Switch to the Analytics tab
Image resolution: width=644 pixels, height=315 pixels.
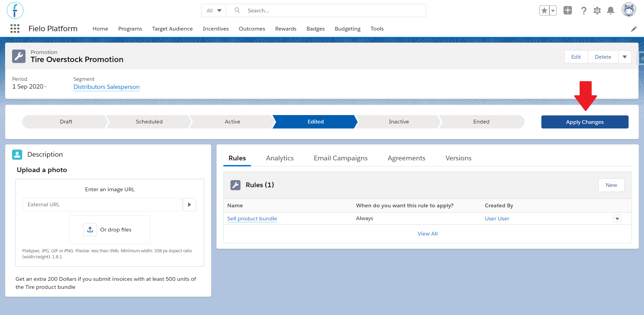pyautogui.click(x=280, y=158)
